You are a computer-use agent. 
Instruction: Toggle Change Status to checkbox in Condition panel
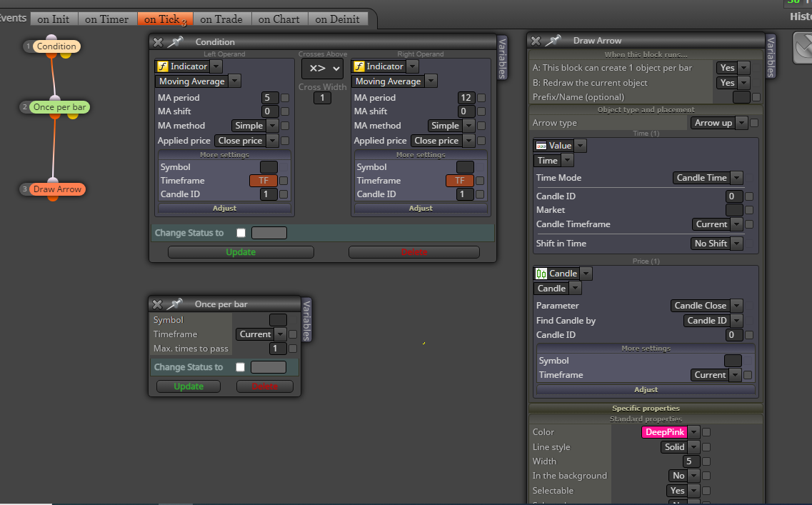(x=241, y=233)
